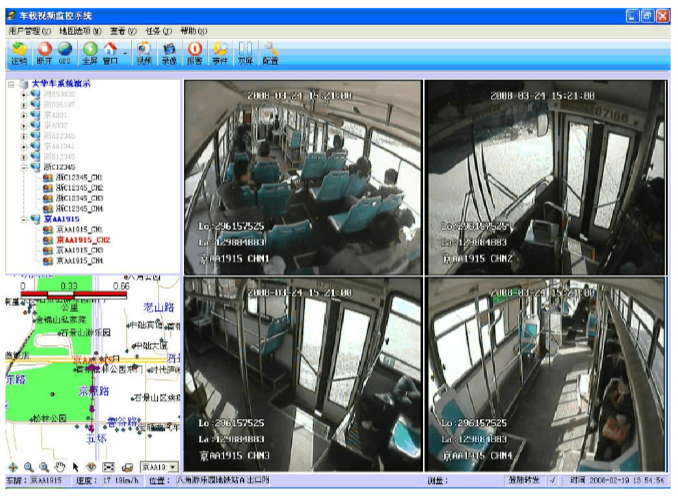Click the 京原路 label on map
Screen dimensions: 678x496
coord(94,391)
